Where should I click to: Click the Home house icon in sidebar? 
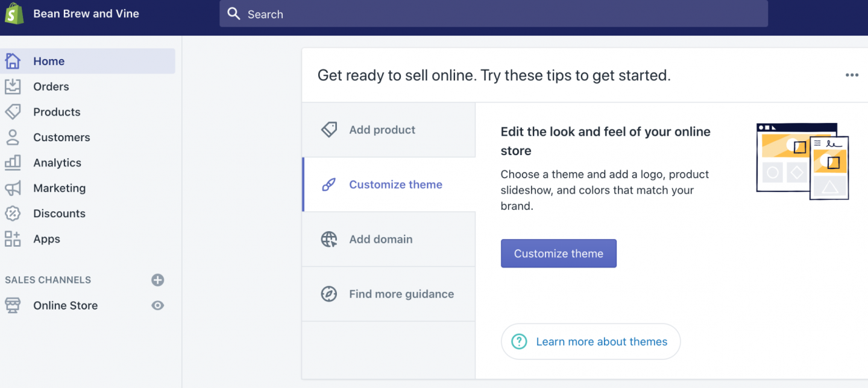point(13,61)
